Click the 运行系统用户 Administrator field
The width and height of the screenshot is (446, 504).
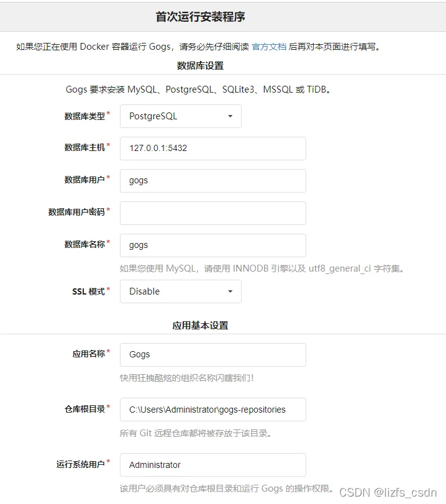pyautogui.click(x=212, y=465)
